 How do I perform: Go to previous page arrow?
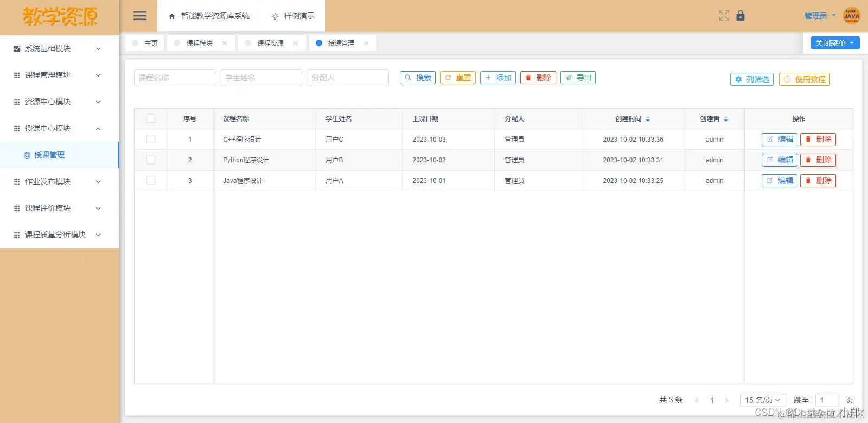(697, 400)
